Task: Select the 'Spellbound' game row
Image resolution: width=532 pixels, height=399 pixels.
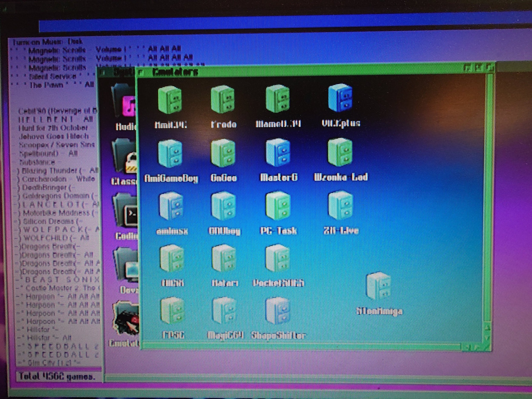Action: tap(48, 153)
